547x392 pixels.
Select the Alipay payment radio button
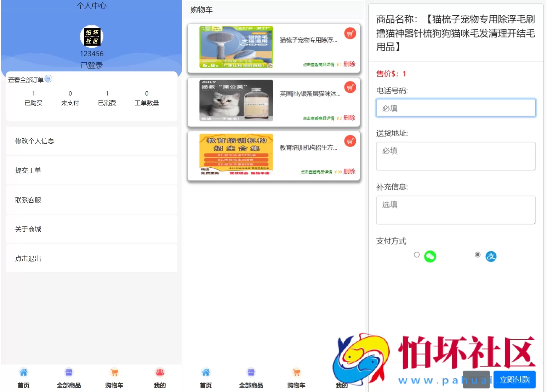click(x=478, y=254)
